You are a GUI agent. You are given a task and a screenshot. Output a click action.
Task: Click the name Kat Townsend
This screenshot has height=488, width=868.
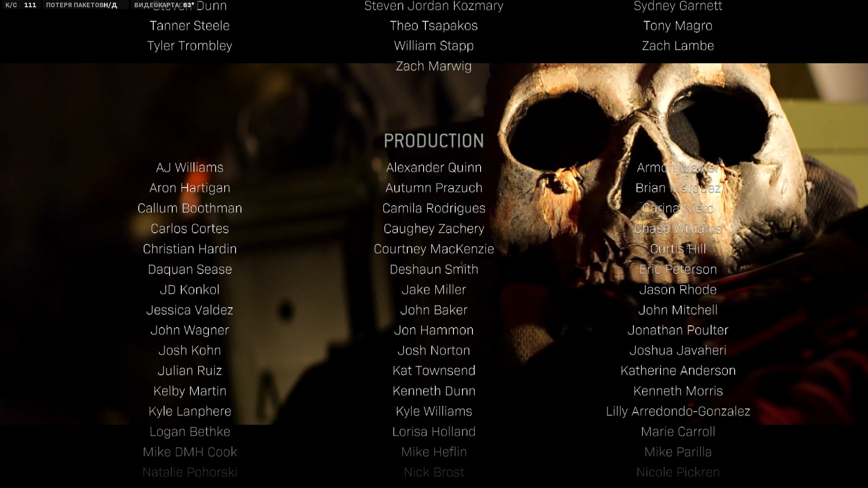[434, 371]
